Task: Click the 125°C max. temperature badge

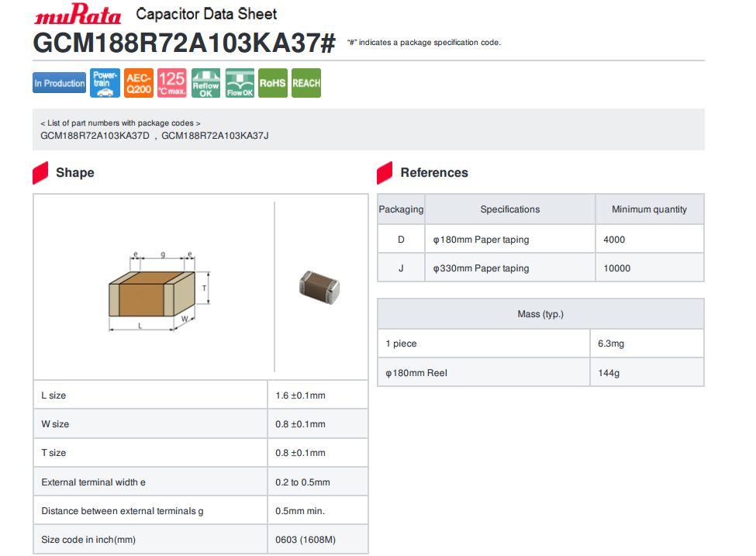Action: (172, 83)
